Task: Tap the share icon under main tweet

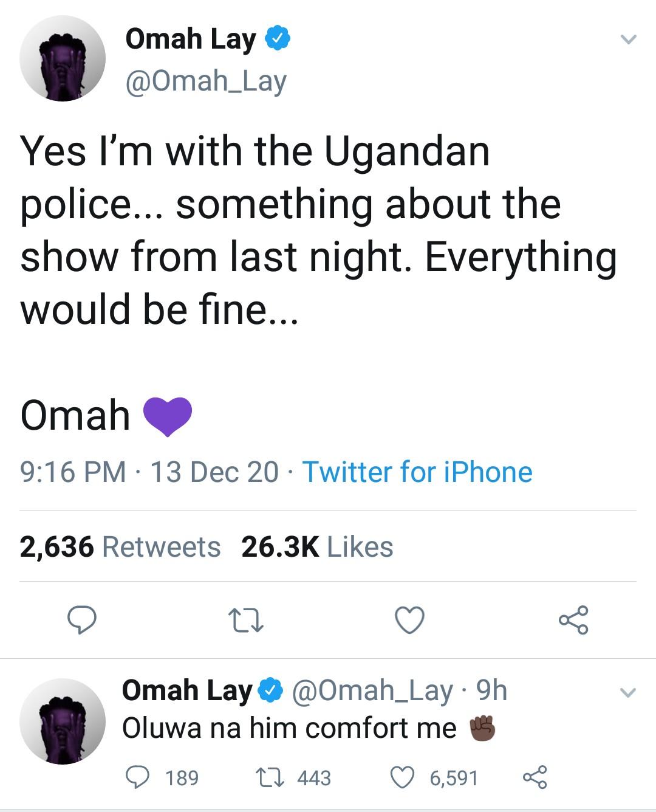Action: click(573, 621)
